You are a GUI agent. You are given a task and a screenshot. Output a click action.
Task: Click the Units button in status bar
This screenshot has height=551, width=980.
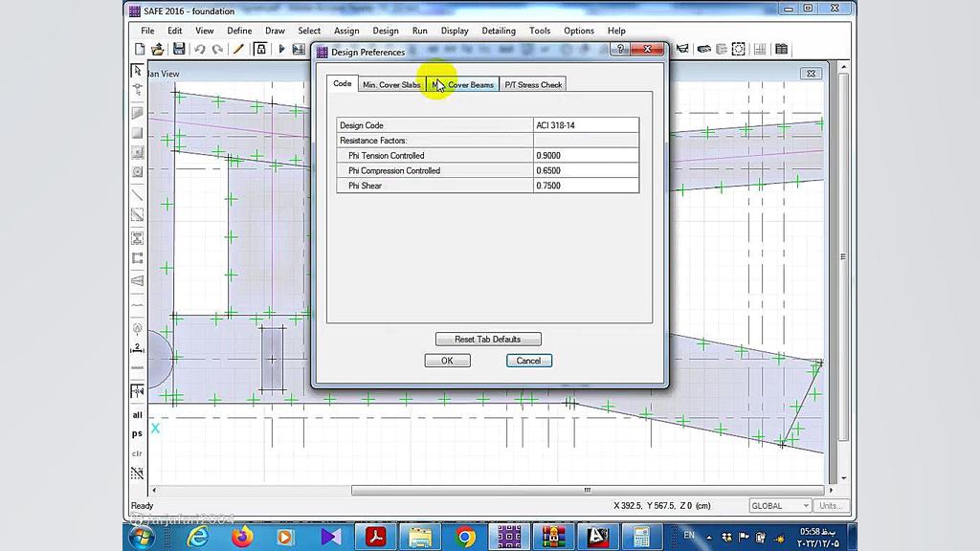[x=829, y=505]
